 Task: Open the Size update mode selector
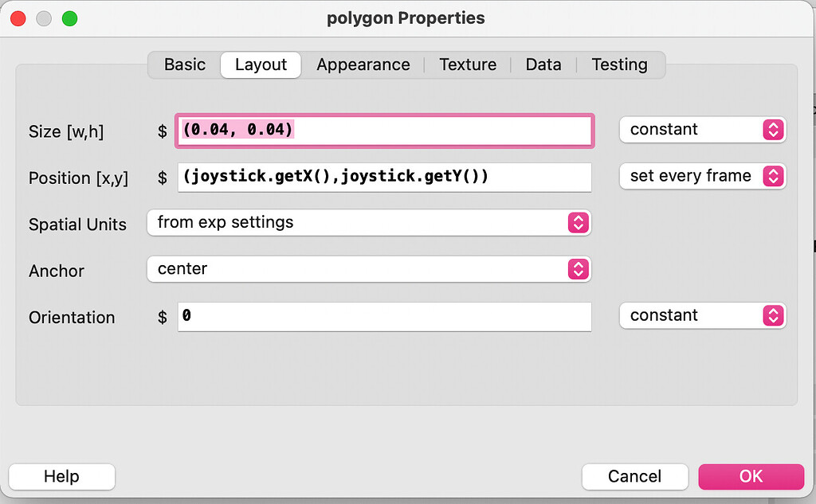(x=702, y=129)
